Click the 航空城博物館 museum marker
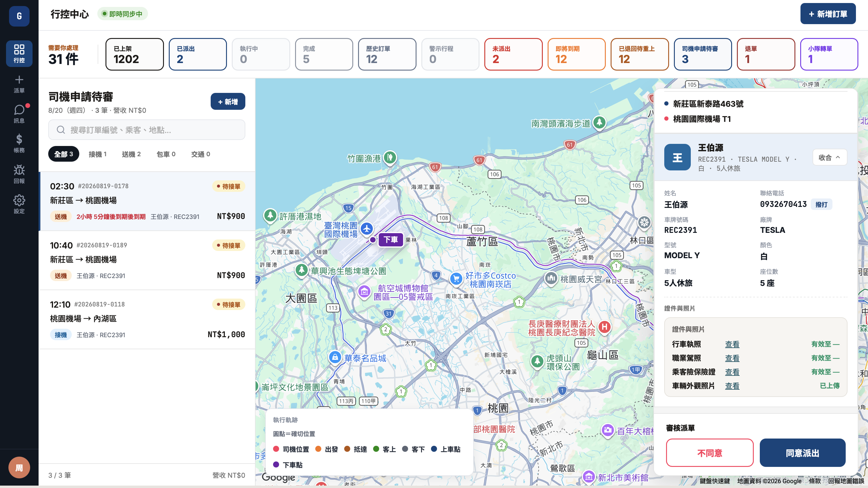The height and width of the screenshot is (488, 868). (364, 291)
